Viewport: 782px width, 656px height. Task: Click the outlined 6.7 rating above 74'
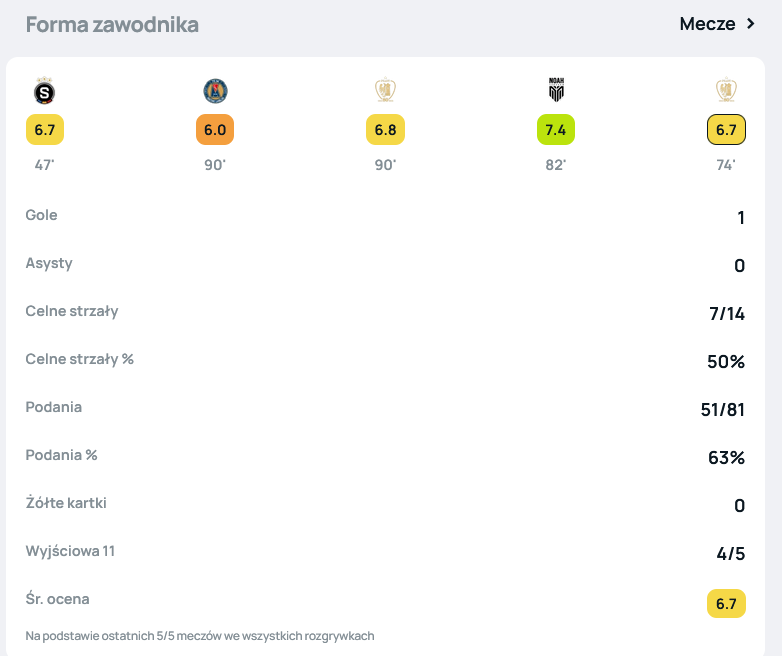(x=726, y=130)
